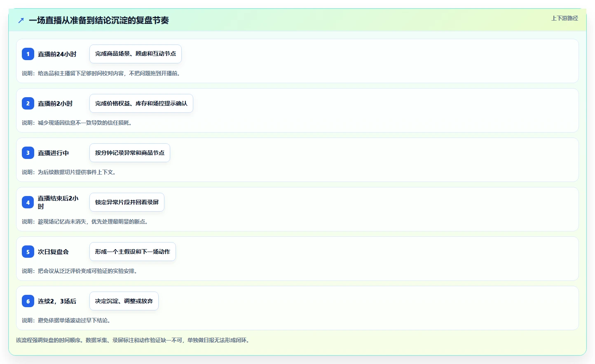Click the step 3 number badge
Screen dimensions: 595x364
(x=28, y=153)
